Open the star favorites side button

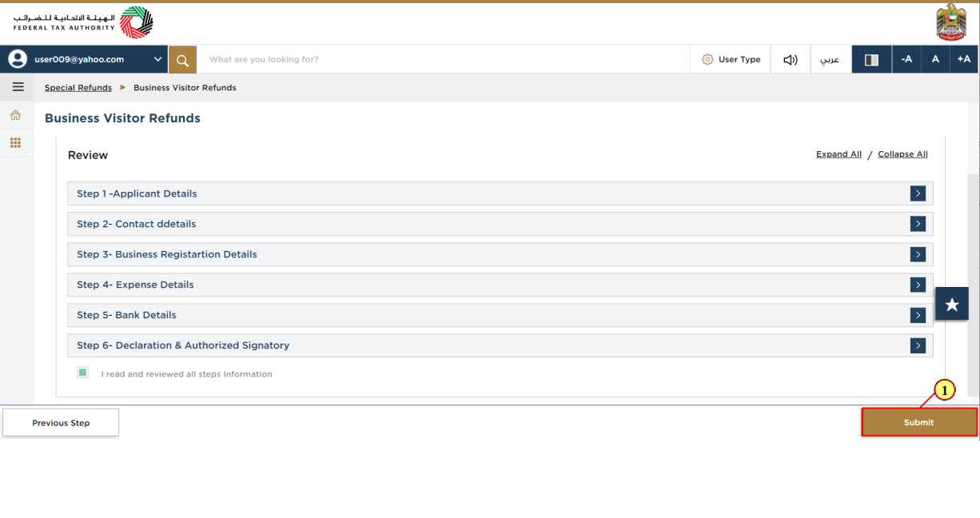coord(952,305)
